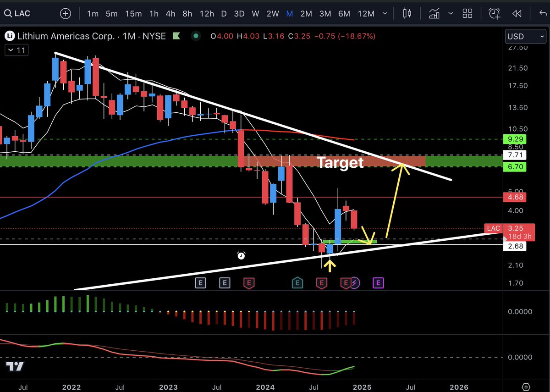Click the 2026 time axis label
The height and width of the screenshot is (392, 550).
click(x=460, y=386)
